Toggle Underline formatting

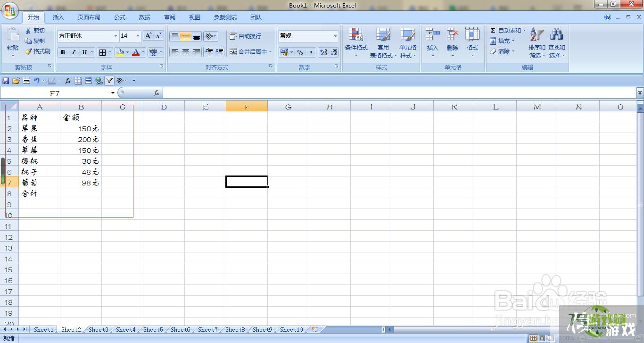84,52
